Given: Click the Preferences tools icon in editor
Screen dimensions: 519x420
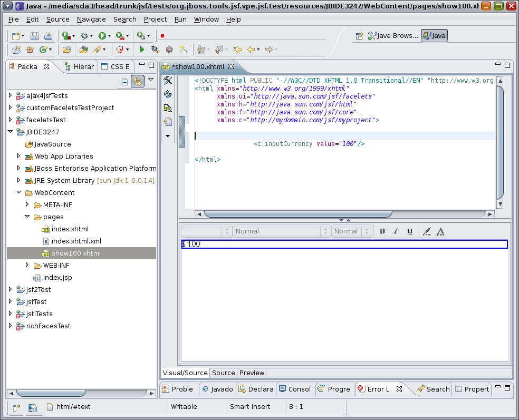Looking at the screenshot, I should click(x=168, y=81).
